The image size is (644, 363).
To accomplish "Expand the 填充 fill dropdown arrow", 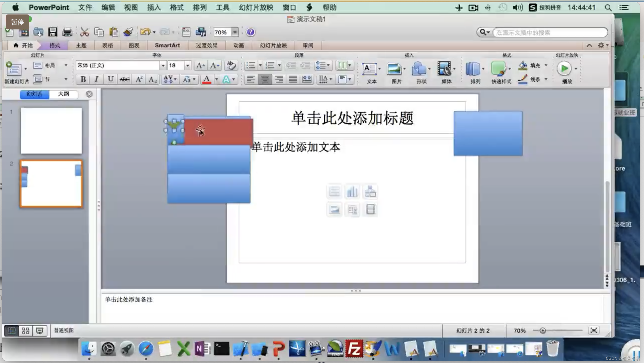I will pyautogui.click(x=546, y=65).
